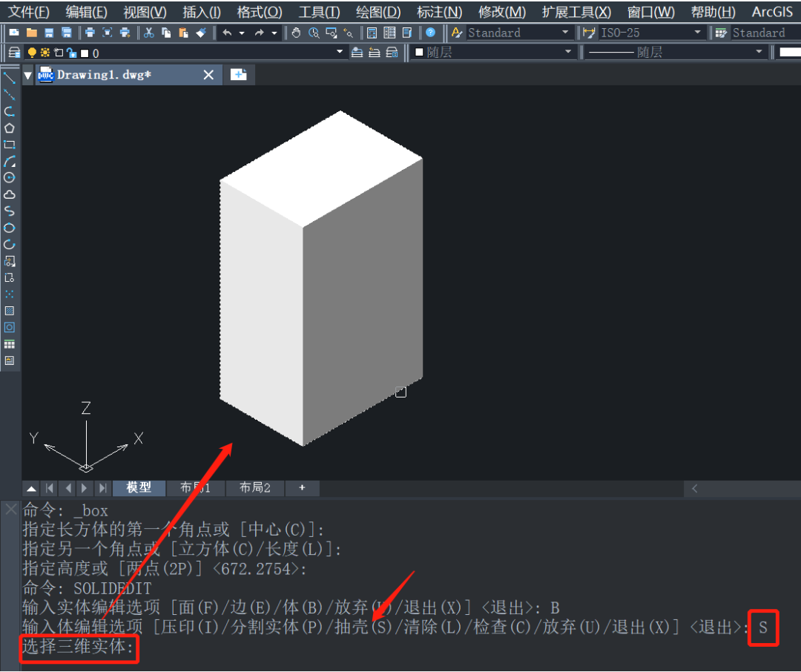Open the redo history dropdown arrow
Screen dimensions: 801x672
(x=274, y=33)
